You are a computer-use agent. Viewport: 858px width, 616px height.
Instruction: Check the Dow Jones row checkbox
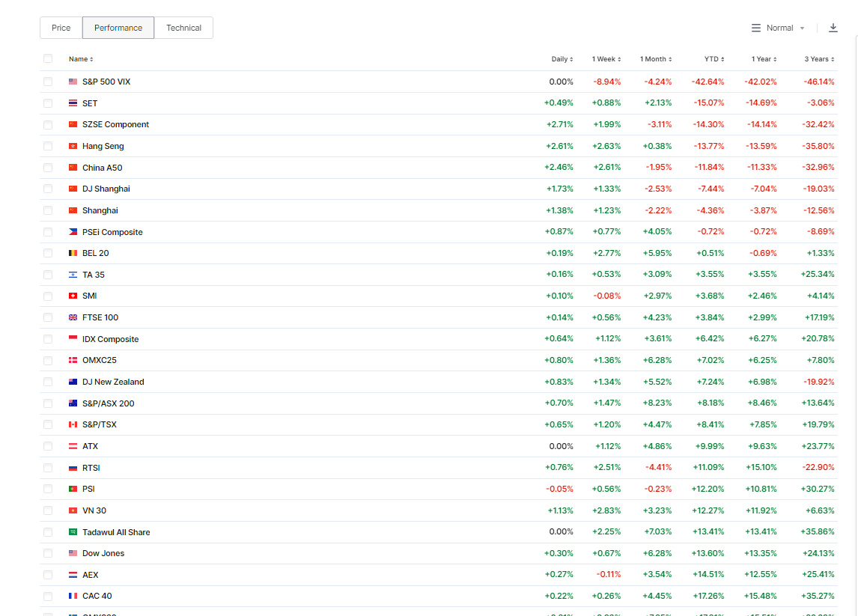pyautogui.click(x=48, y=553)
